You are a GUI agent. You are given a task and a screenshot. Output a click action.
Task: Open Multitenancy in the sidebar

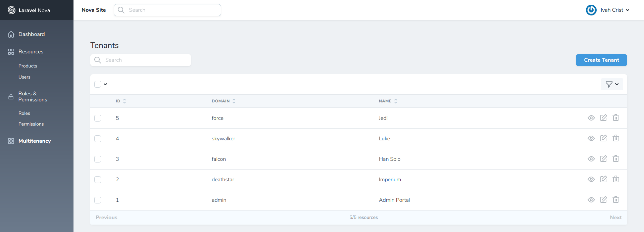(x=35, y=141)
